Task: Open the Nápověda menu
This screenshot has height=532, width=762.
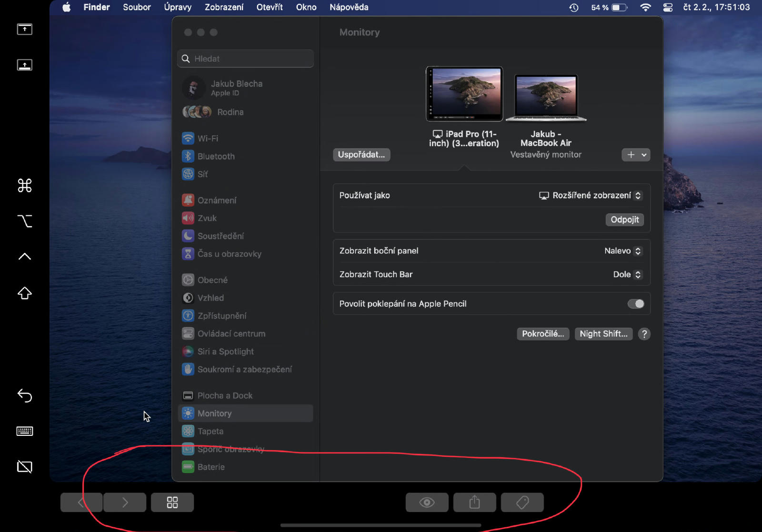Action: click(x=349, y=7)
